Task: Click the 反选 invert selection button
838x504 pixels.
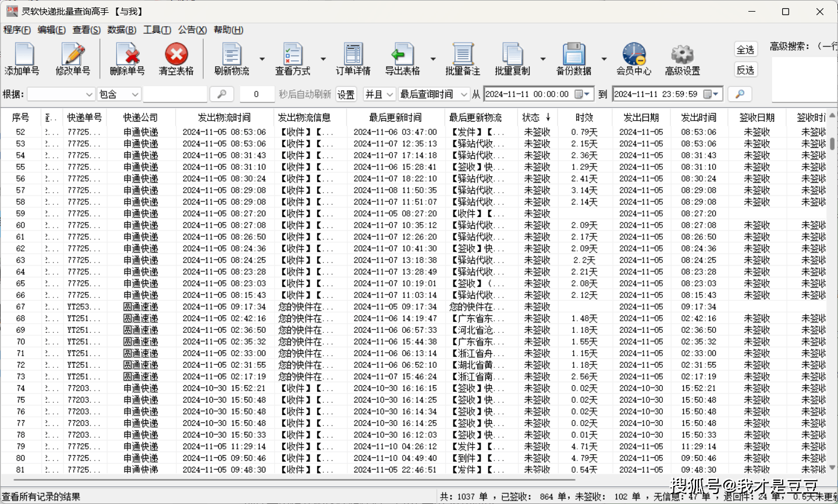Action: (745, 70)
